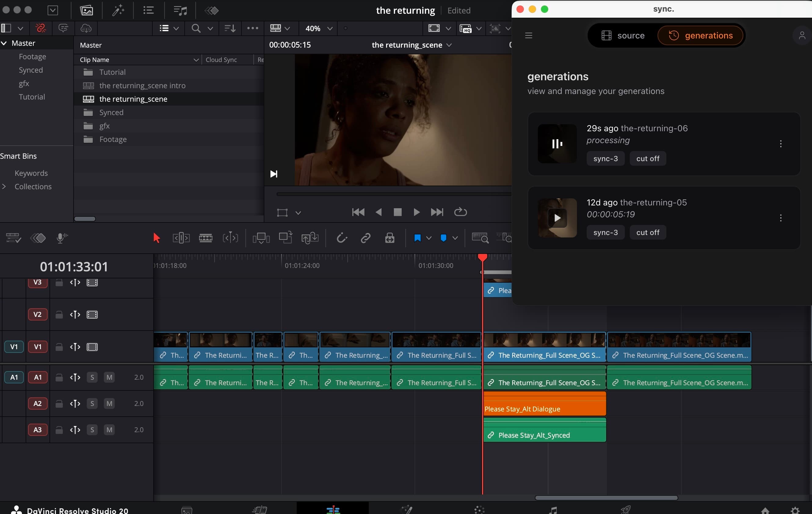Viewport: 812px width, 514px height.
Task: Choose the Trim Edit Mode tool
Action: tap(181, 238)
